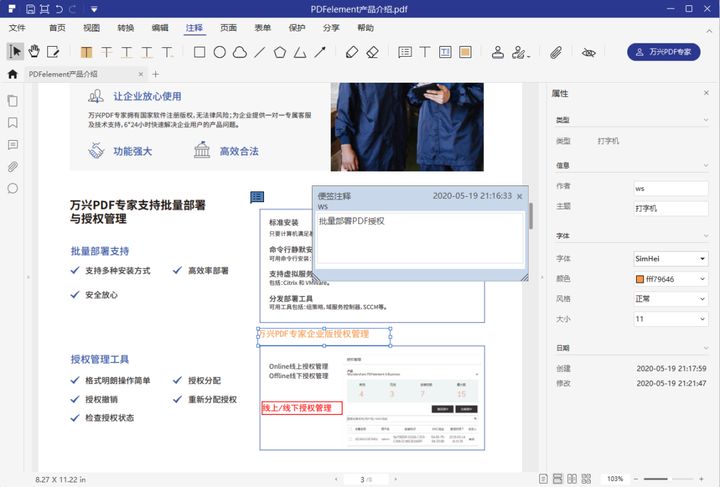Switch to two-page continuous view
The height and width of the screenshot is (487, 720).
click(586, 479)
